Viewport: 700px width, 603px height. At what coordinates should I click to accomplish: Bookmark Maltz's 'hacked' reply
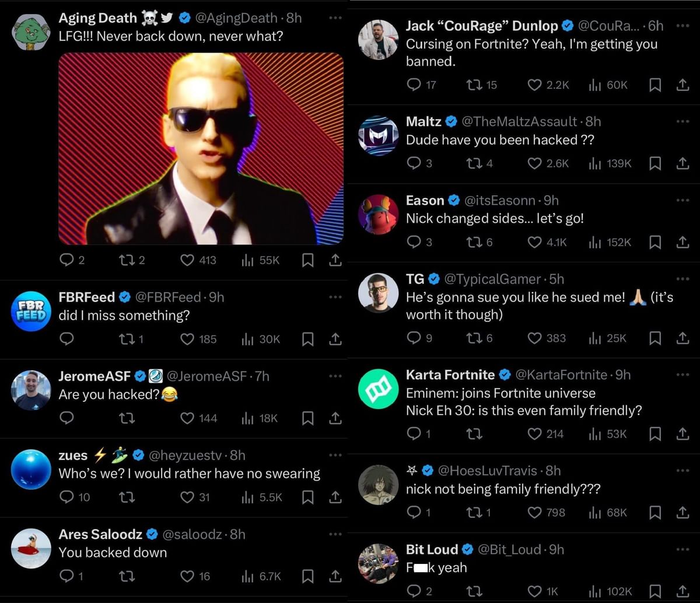pos(654,163)
